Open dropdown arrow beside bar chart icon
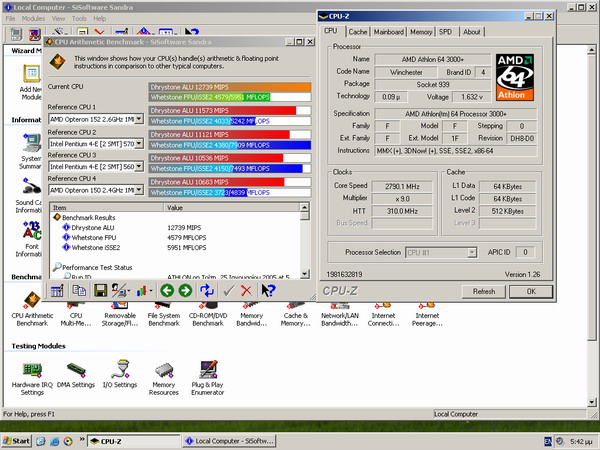This screenshot has height=450, width=600. (151, 291)
